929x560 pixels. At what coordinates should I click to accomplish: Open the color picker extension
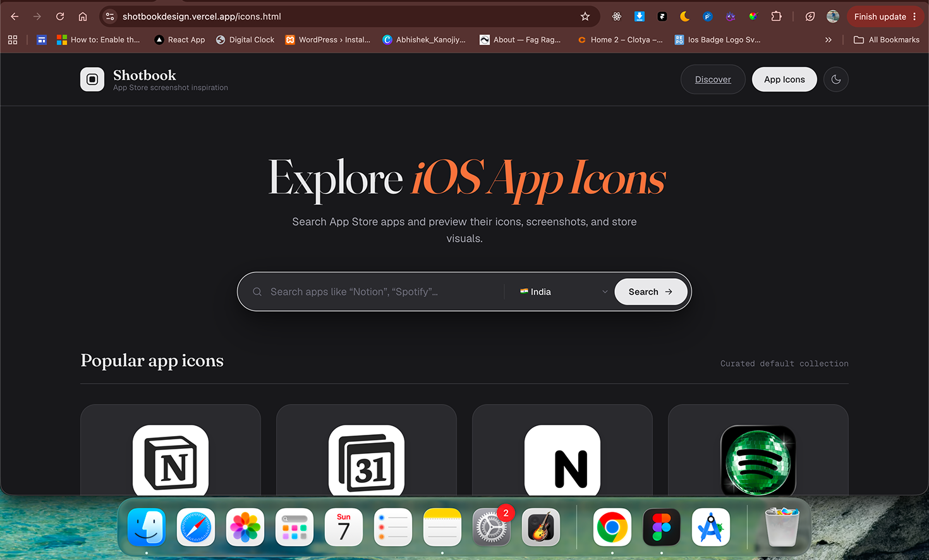click(x=753, y=16)
